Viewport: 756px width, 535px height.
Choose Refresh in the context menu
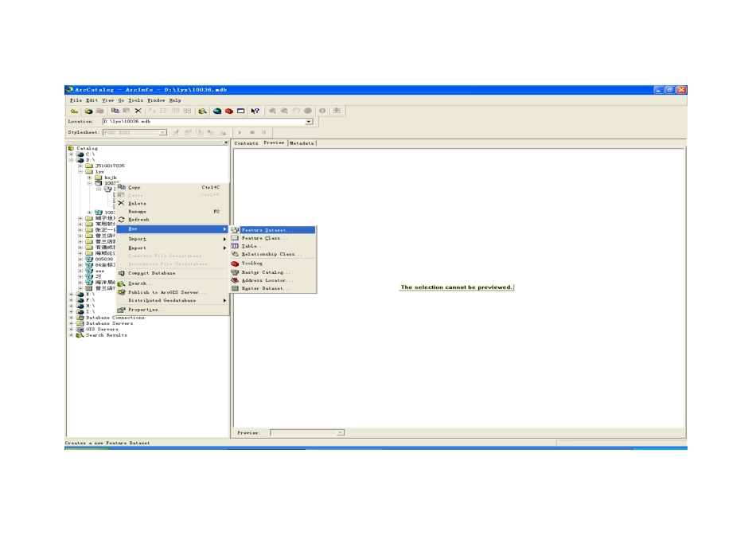click(173, 220)
